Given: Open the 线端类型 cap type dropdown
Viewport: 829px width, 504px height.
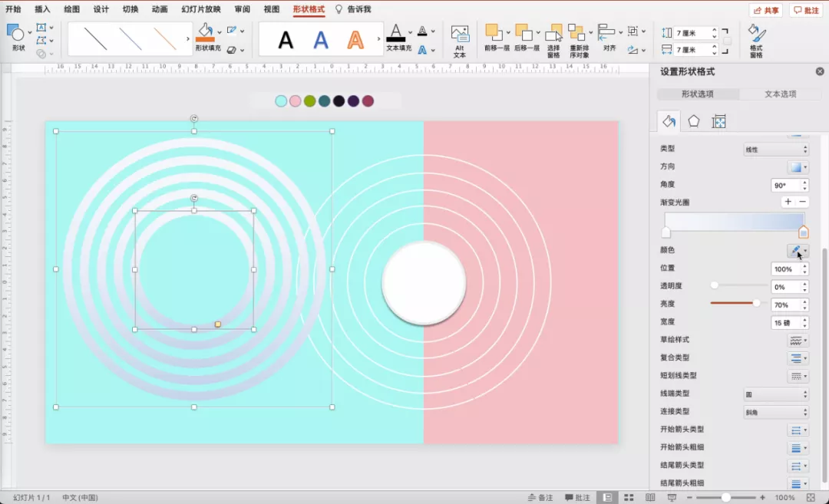Looking at the screenshot, I should click(x=776, y=394).
